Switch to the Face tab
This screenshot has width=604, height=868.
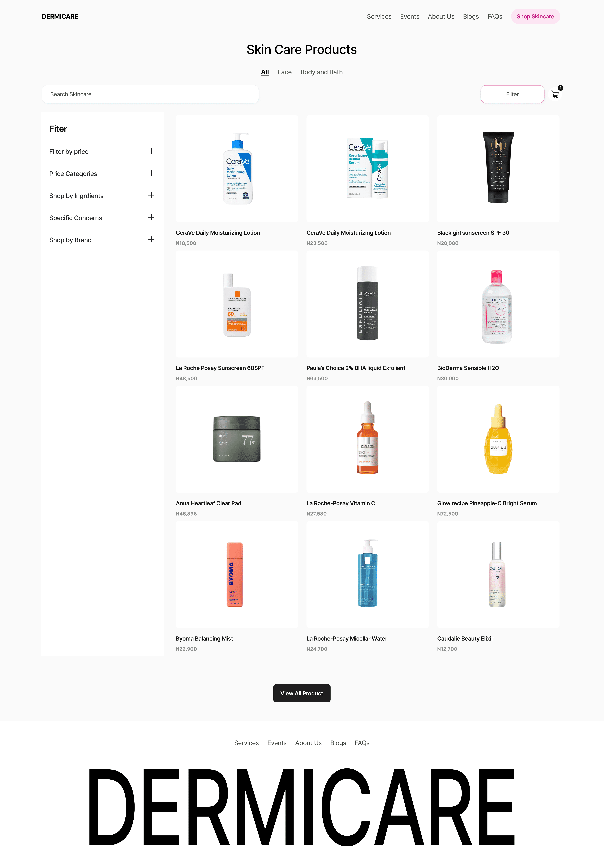[284, 72]
